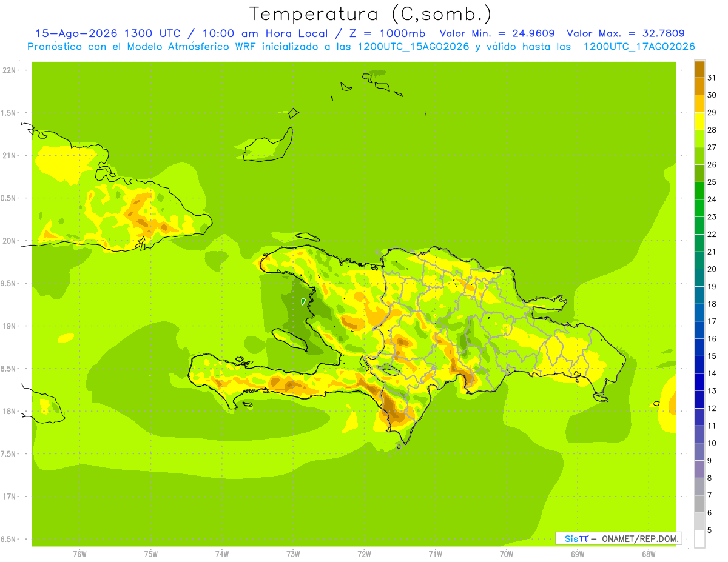Viewport: 728px width, 562px height.
Task: Click legend value '25'
Action: coord(712,182)
